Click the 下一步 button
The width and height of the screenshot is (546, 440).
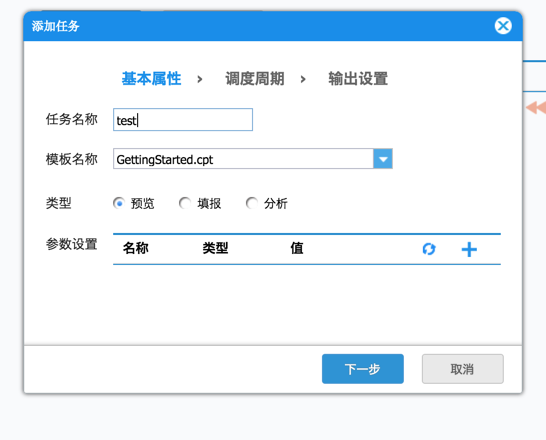pyautogui.click(x=363, y=369)
